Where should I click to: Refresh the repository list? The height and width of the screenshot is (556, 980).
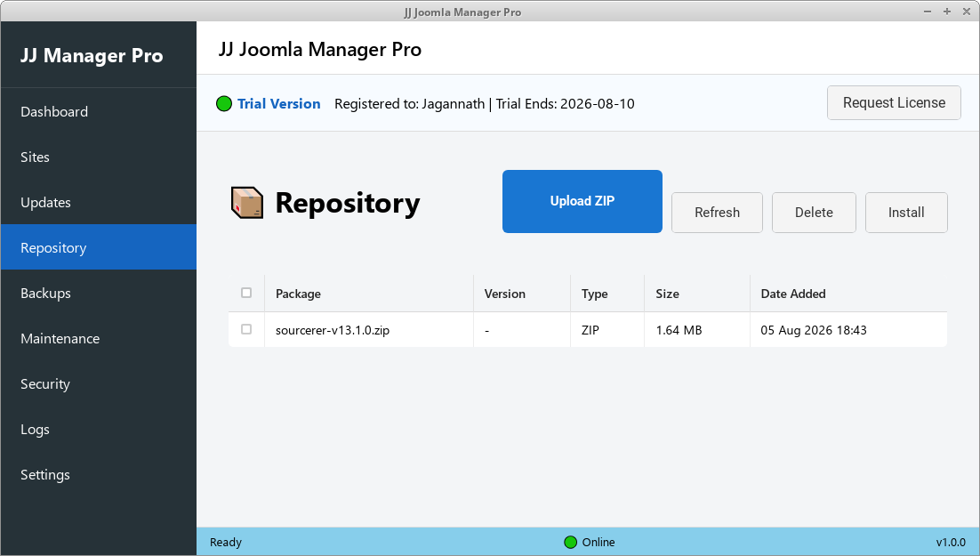point(717,213)
